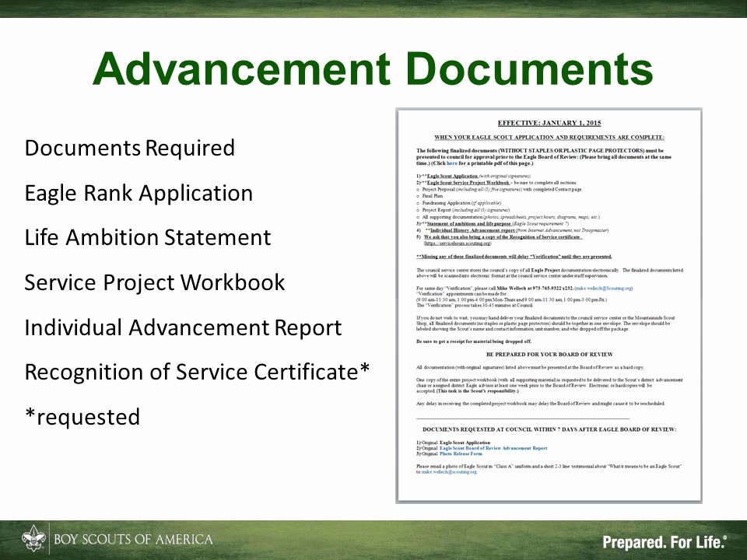
Task: Click the "BOY SCOUTS OF AMERICA" footer text
Action: 133,540
